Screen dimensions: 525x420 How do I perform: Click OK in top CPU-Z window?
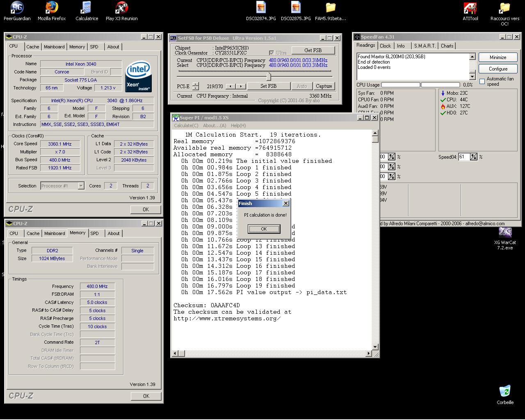(x=146, y=210)
